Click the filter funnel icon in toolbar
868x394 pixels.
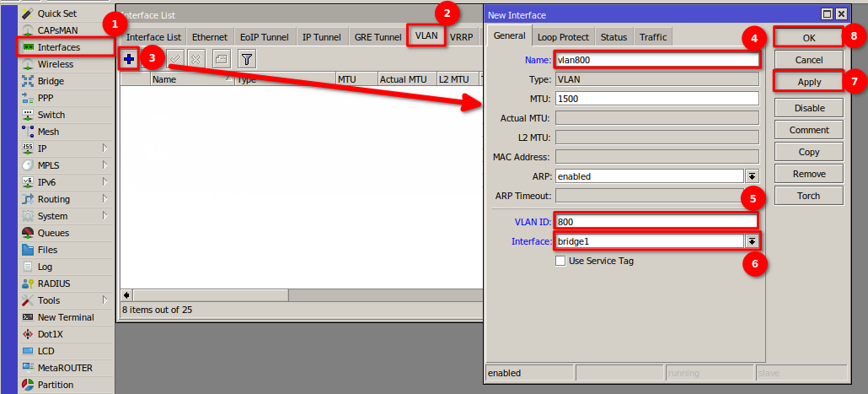coord(246,58)
